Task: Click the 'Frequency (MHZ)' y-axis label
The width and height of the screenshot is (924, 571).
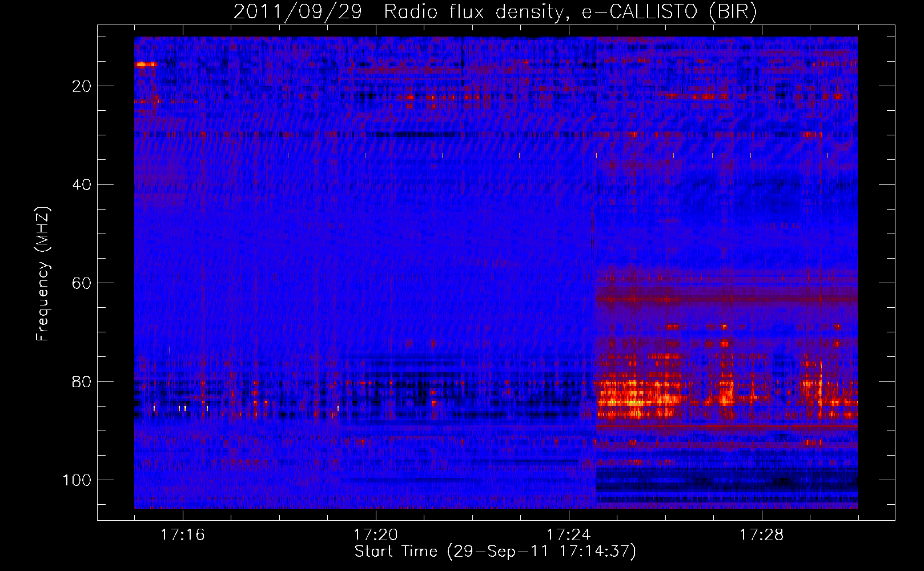Action: coord(43,274)
